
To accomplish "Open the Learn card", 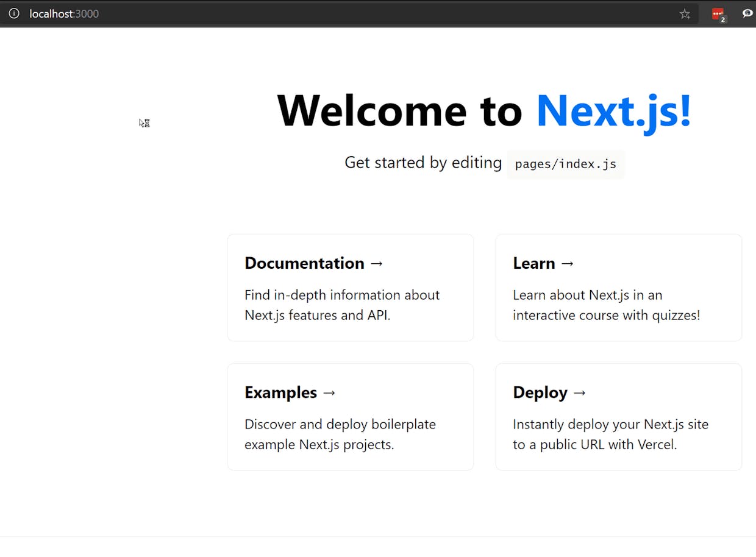I will (x=619, y=288).
